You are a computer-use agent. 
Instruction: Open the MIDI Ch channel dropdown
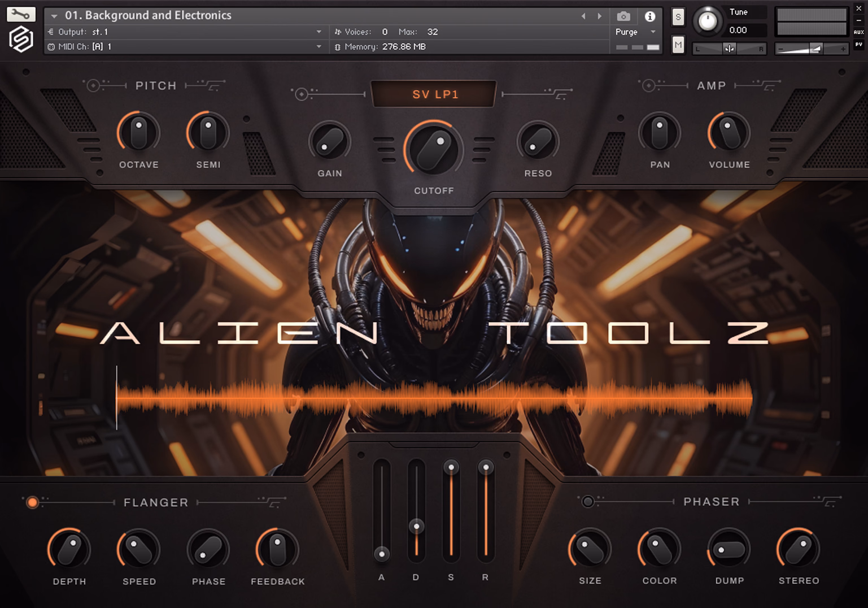point(185,46)
